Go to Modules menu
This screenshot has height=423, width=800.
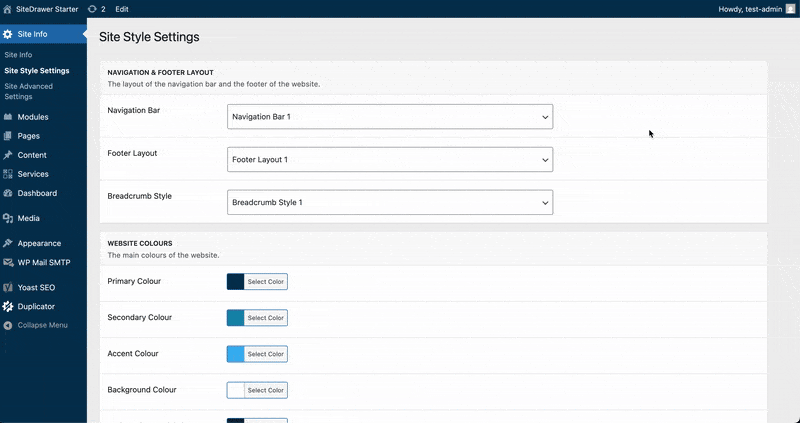point(33,117)
